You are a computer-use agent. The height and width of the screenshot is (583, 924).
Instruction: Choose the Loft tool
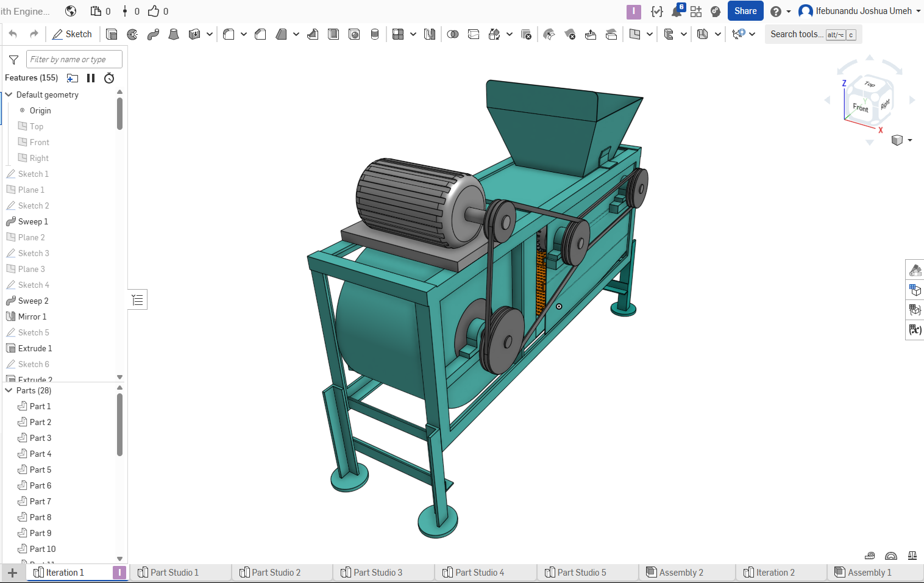(174, 34)
